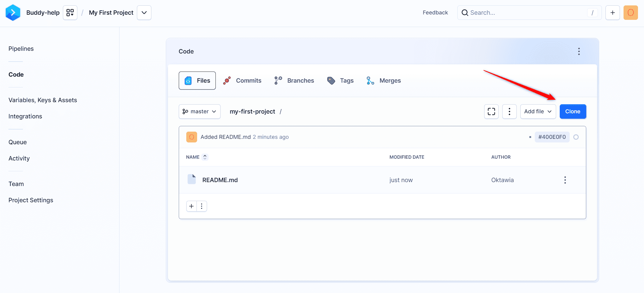Switch to the Branches tab

pos(294,81)
